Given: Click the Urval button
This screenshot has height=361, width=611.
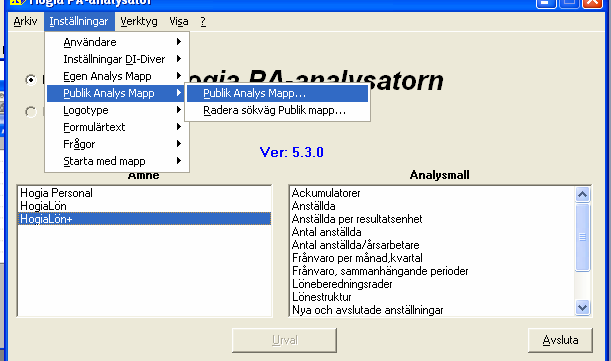Looking at the screenshot, I should (x=284, y=340).
